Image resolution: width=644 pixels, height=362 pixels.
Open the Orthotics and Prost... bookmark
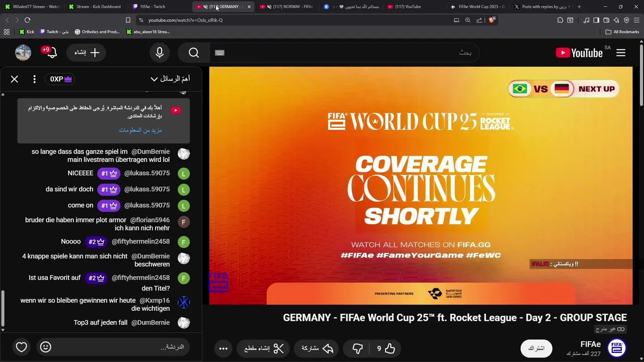(x=97, y=32)
